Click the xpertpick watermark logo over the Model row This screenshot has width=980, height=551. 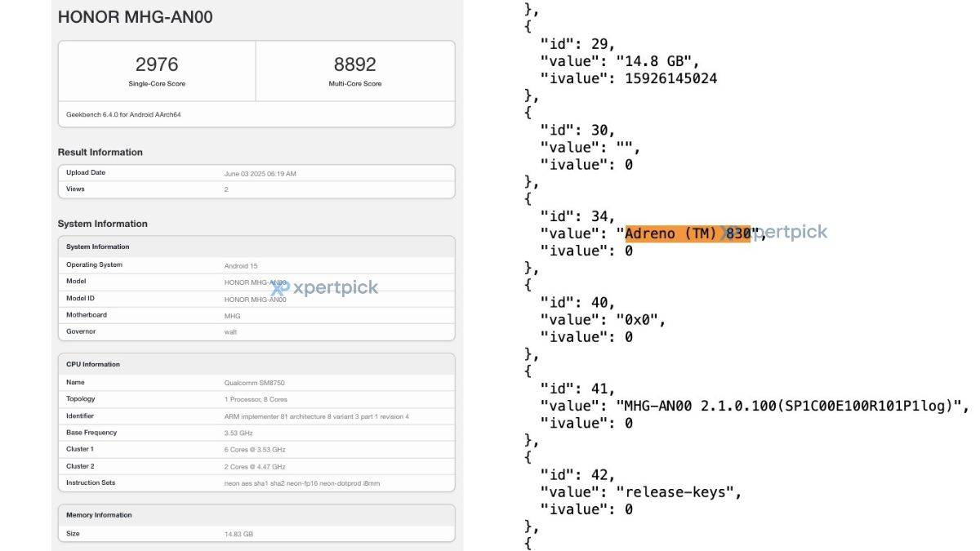325,287
